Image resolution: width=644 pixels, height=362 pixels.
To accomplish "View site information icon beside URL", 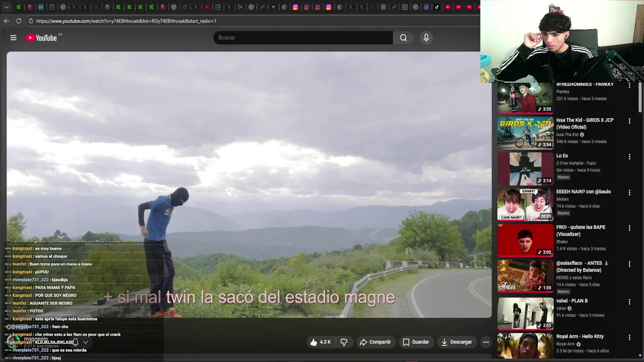I will (x=31, y=21).
